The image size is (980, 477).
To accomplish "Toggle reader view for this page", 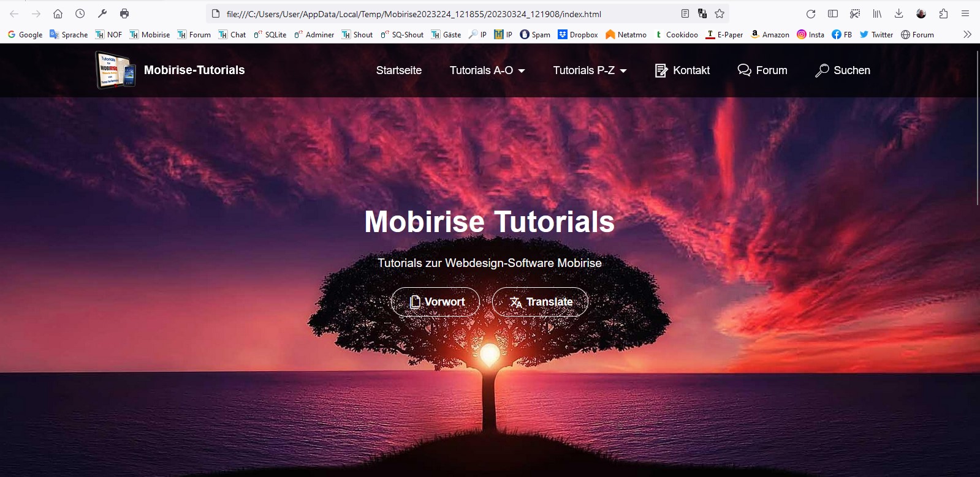I will pyautogui.click(x=685, y=13).
